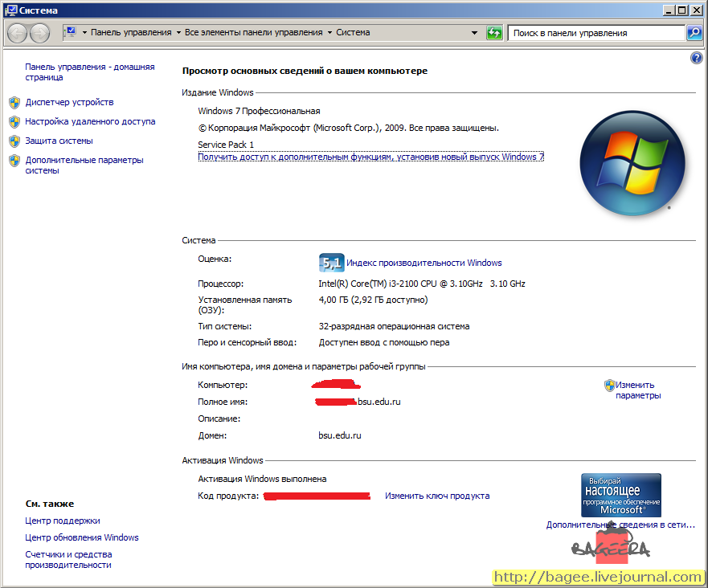Expand arrow after Панель управления breadcrumb
The image size is (708, 588).
(x=178, y=32)
